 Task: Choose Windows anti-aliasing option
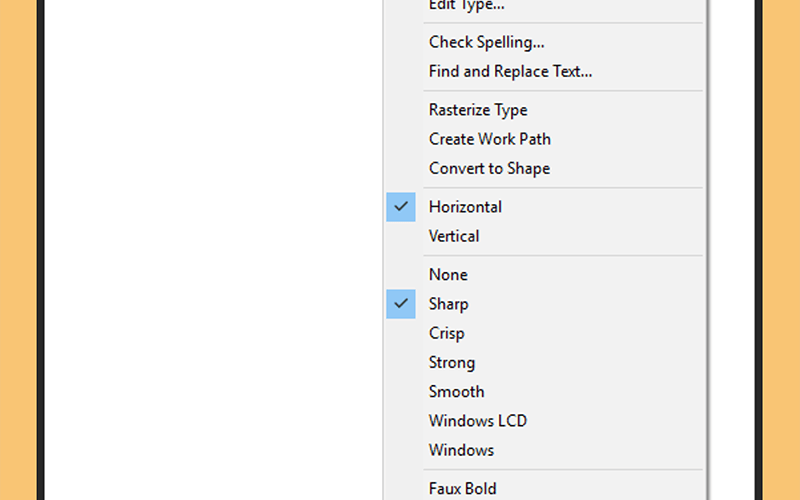[544, 449]
